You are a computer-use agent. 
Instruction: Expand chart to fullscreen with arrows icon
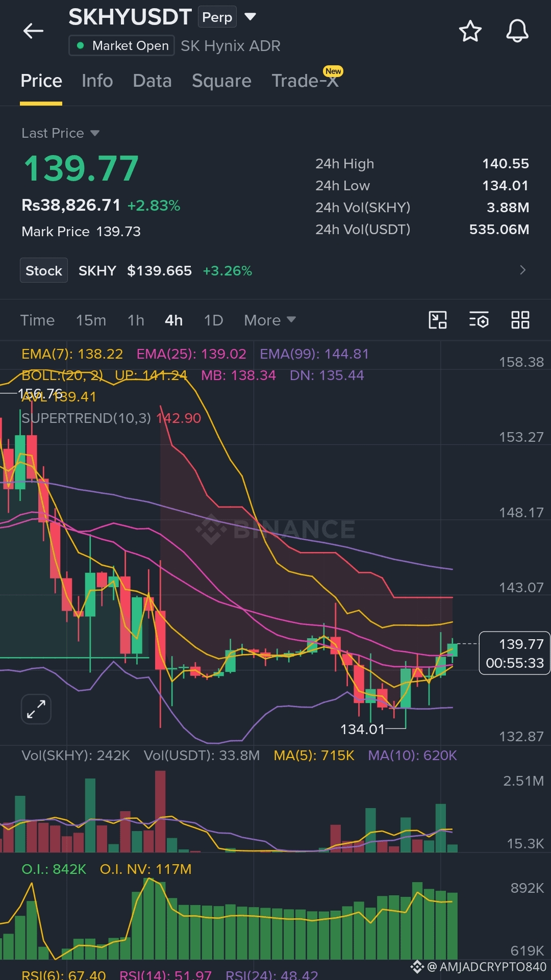(x=36, y=709)
